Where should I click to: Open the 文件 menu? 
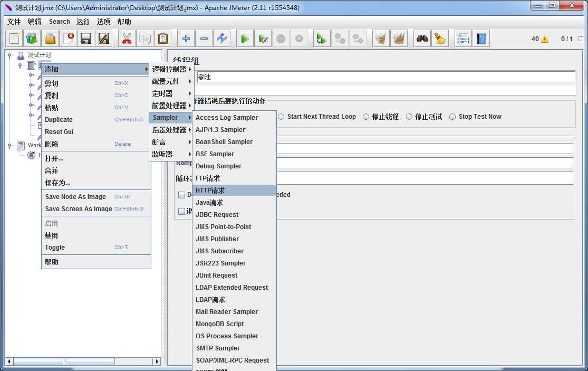coord(14,22)
